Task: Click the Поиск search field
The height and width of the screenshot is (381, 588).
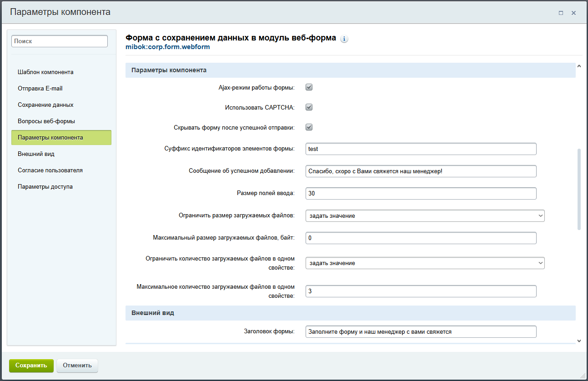Action: (60, 41)
